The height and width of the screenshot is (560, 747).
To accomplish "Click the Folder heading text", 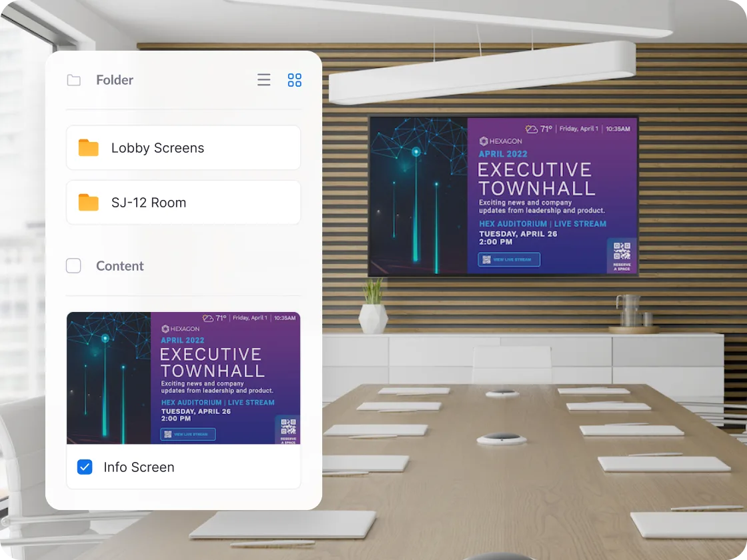I will [x=115, y=80].
